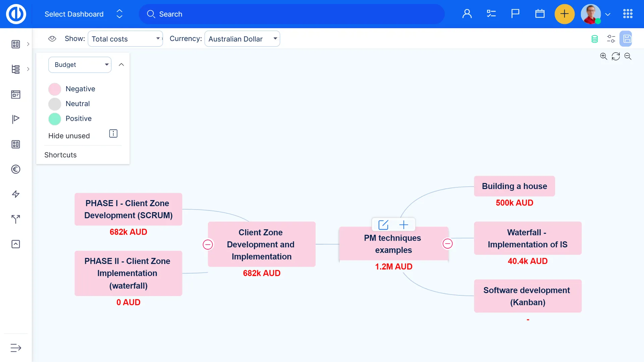This screenshot has width=644, height=362.
Task: Click the edit pencil icon on PM techniques node
Action: click(383, 225)
